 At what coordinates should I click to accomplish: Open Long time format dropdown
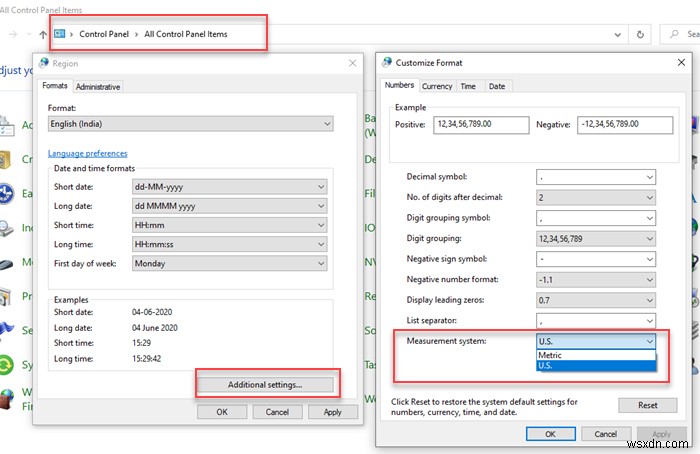point(229,244)
